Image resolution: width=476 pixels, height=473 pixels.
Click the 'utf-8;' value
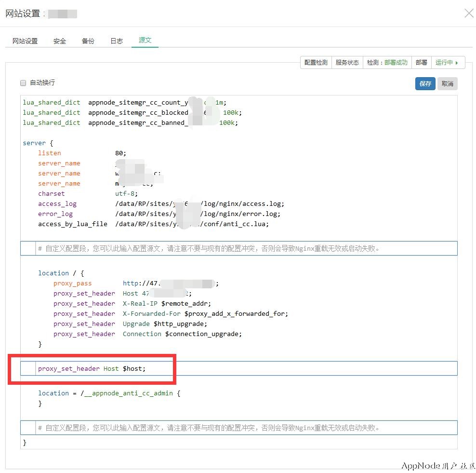coord(126,193)
